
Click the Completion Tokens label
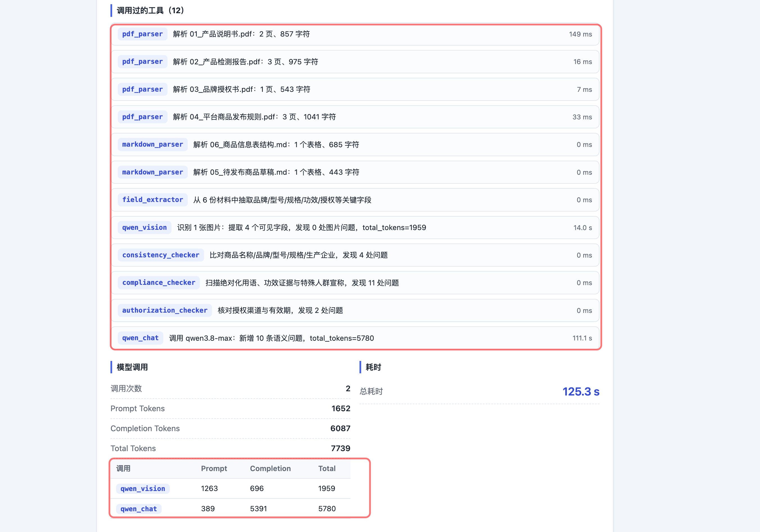point(145,428)
